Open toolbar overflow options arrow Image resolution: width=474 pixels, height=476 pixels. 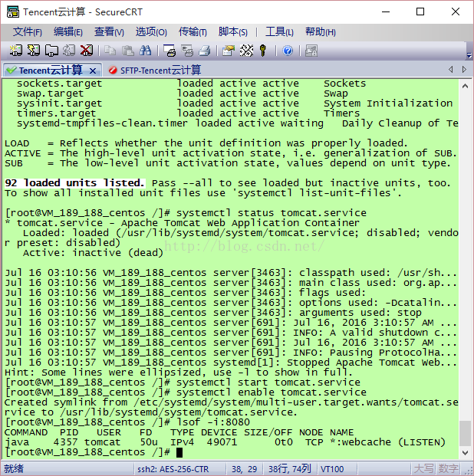(469, 55)
